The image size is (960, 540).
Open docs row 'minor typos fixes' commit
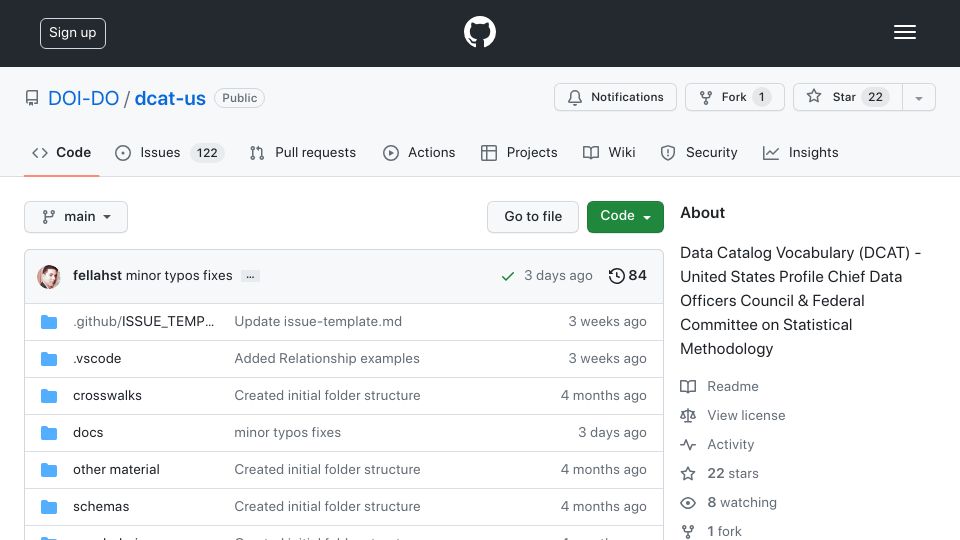point(288,432)
